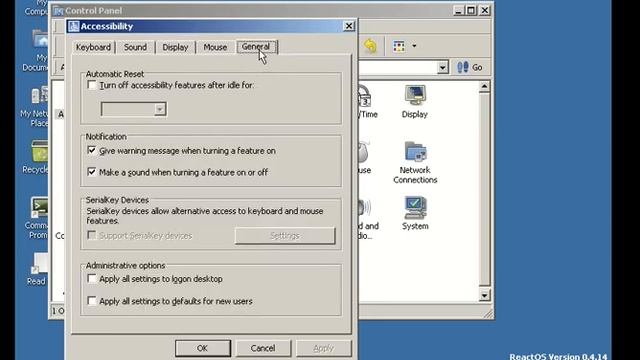Expand the Control Panel address bar dropdown
640x360 pixels.
(442, 67)
